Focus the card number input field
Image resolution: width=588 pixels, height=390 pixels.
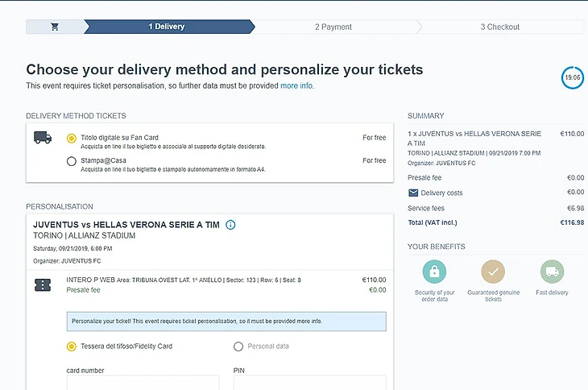(138, 384)
